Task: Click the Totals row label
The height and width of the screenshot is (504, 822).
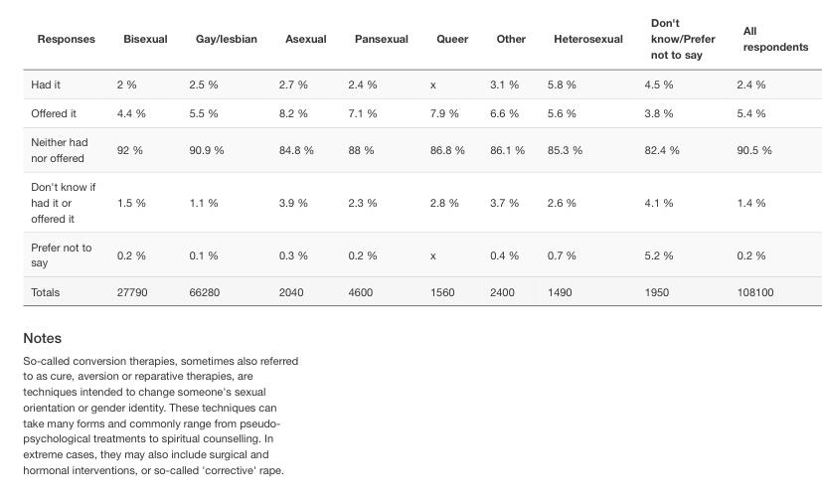Action: click(46, 292)
